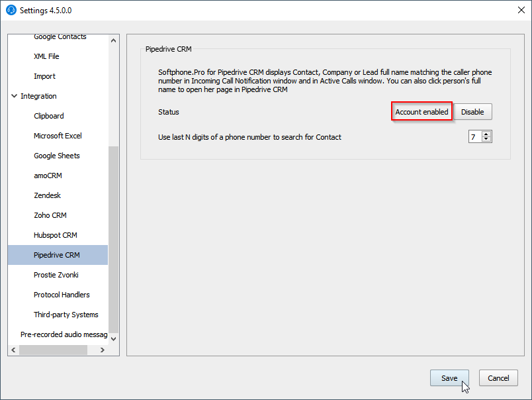
Task: Open Protocol Handlers settings
Action: (x=62, y=295)
